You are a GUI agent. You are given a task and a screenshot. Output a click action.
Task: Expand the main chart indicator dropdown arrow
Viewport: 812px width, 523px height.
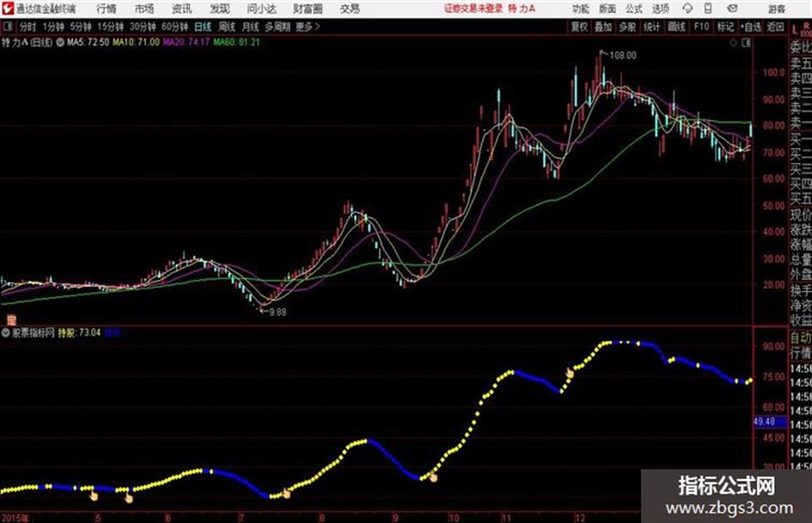click(x=60, y=42)
